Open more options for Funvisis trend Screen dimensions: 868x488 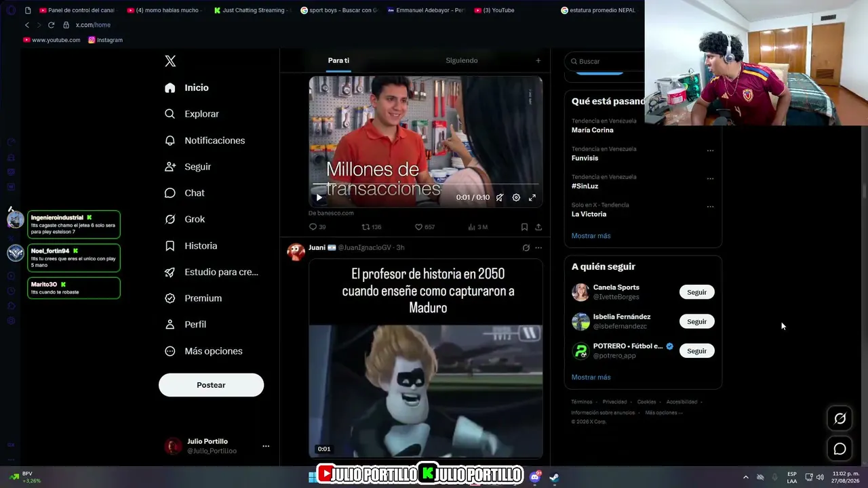pos(710,150)
